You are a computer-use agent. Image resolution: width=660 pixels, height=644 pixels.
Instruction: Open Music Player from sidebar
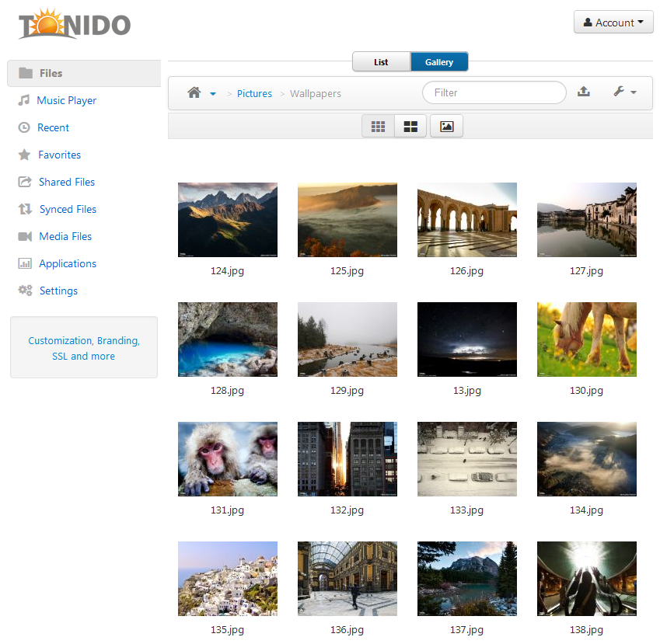(x=67, y=100)
